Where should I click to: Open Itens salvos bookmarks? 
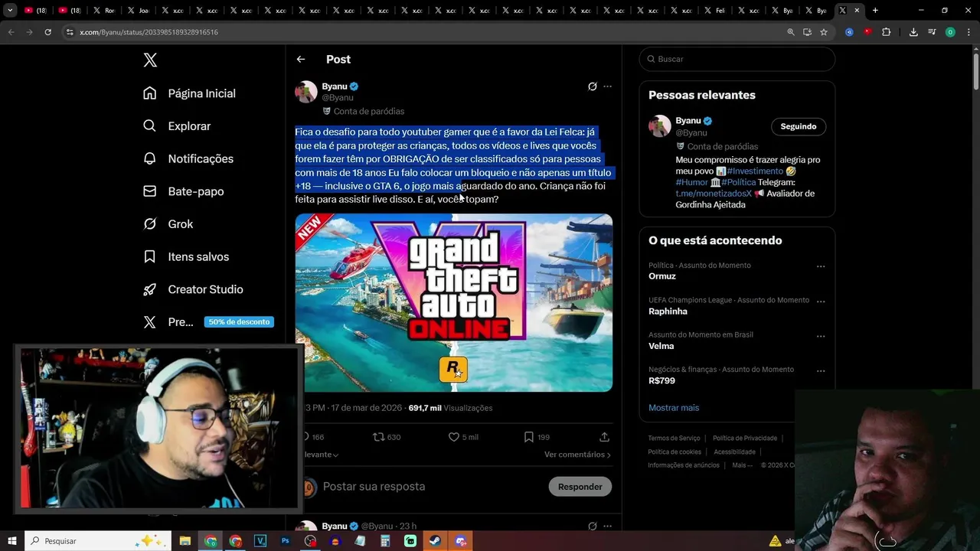pos(186,257)
